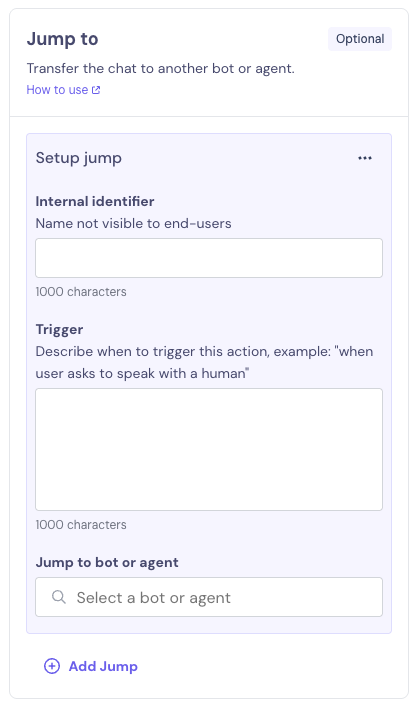Click the Transfer the chat description text

pos(161,68)
